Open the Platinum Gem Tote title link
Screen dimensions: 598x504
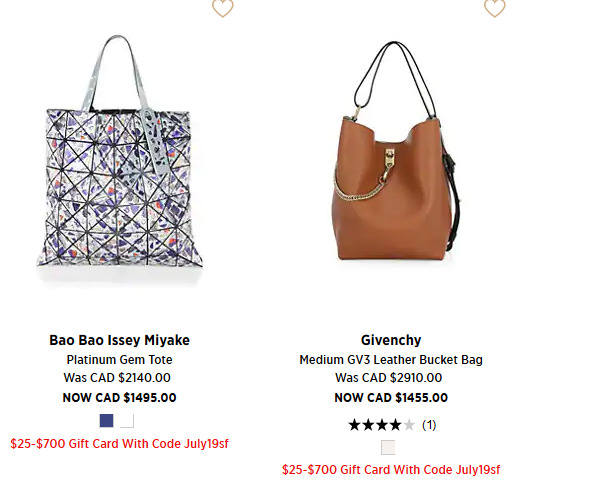click(119, 360)
